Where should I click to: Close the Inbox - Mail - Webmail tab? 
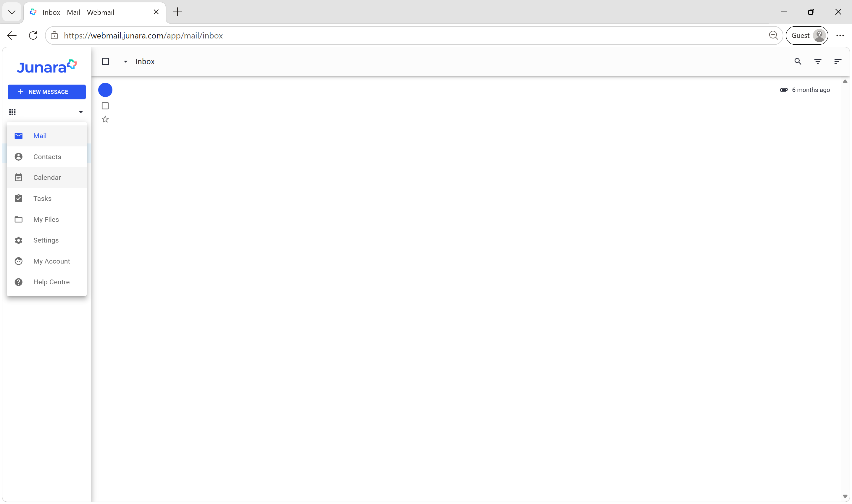pyautogui.click(x=156, y=12)
